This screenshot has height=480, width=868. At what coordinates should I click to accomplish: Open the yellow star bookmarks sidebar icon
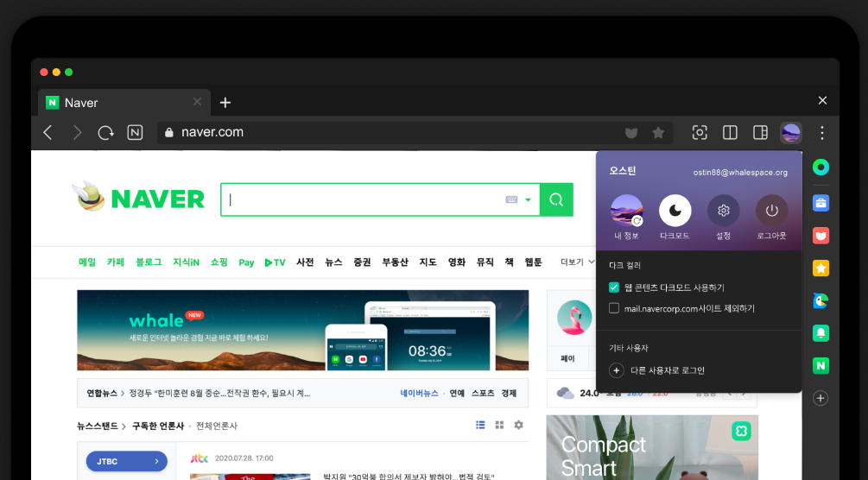click(821, 268)
